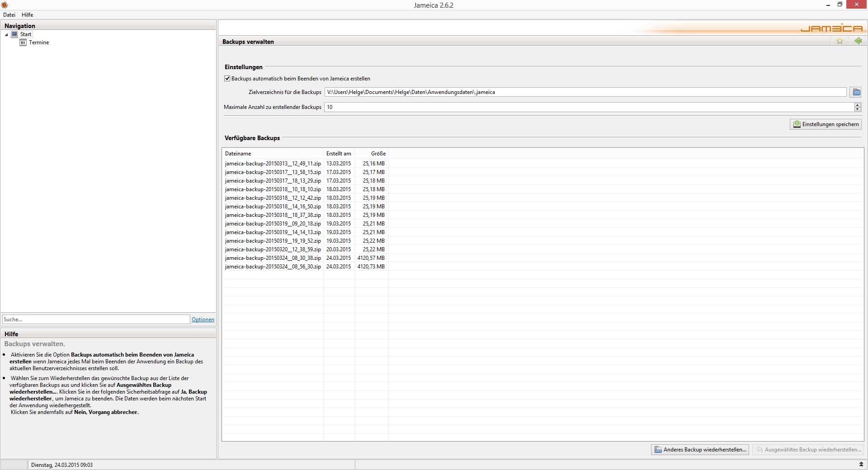Select backup jameica-backup-20150324__08_56_30.zip
Viewport: 868px width, 470px height.
pyautogui.click(x=273, y=267)
